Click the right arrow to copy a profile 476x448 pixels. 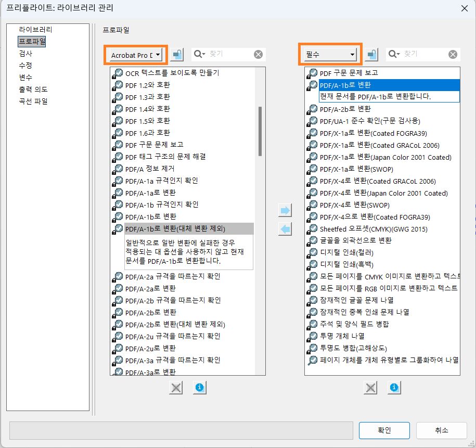pos(285,210)
